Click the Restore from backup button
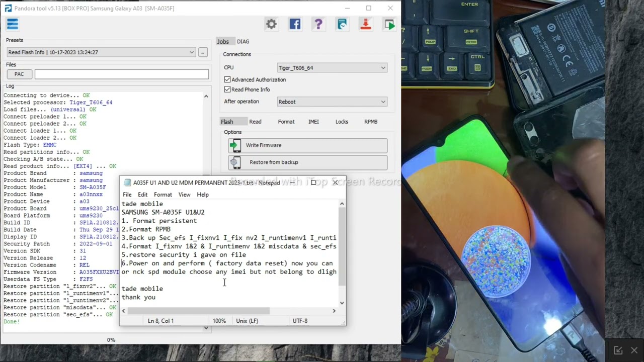 point(307,162)
